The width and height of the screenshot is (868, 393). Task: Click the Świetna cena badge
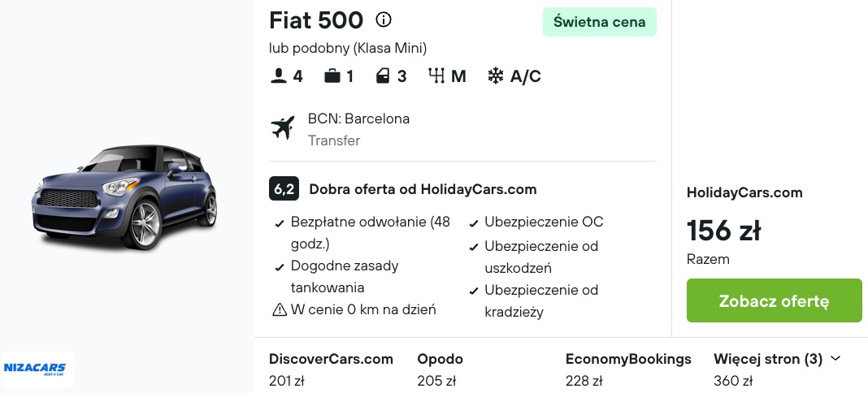[x=600, y=22]
